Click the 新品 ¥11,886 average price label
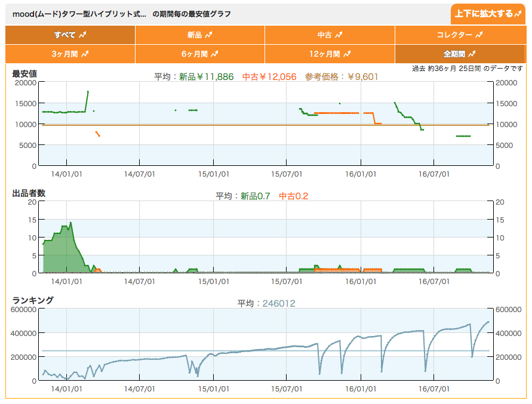This screenshot has height=404, width=532. point(207,76)
